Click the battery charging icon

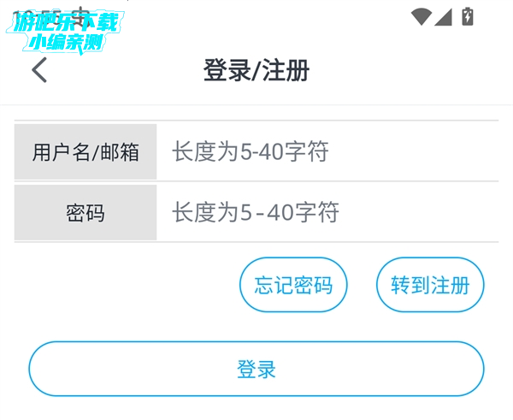pos(467,15)
